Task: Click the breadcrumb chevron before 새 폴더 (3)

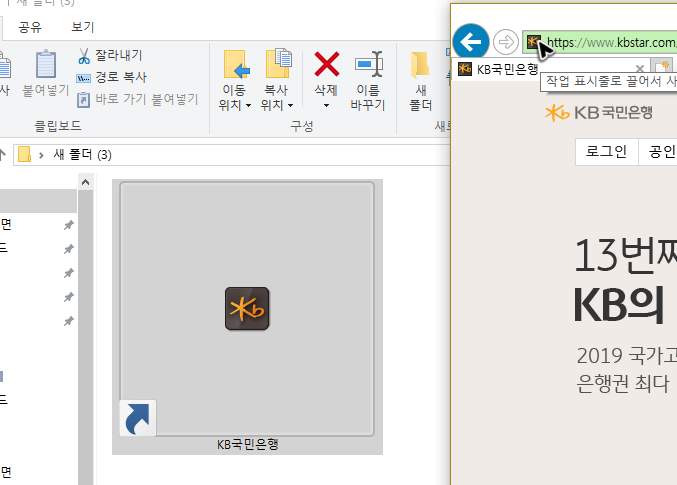Action: pos(41,155)
